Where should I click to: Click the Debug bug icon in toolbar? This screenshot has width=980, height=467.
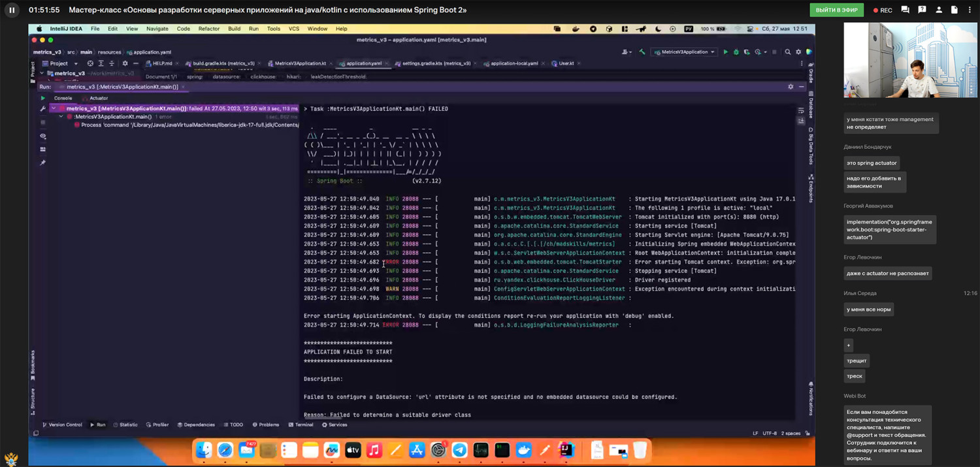tap(736, 52)
